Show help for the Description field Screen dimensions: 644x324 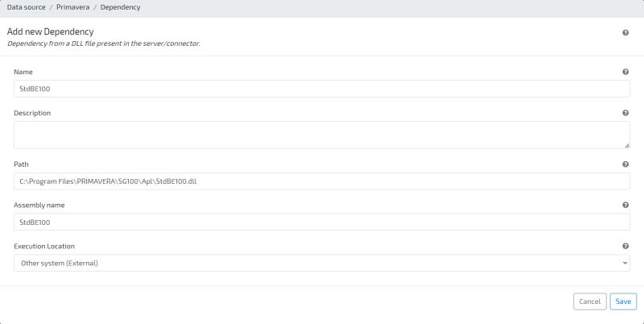click(x=625, y=113)
